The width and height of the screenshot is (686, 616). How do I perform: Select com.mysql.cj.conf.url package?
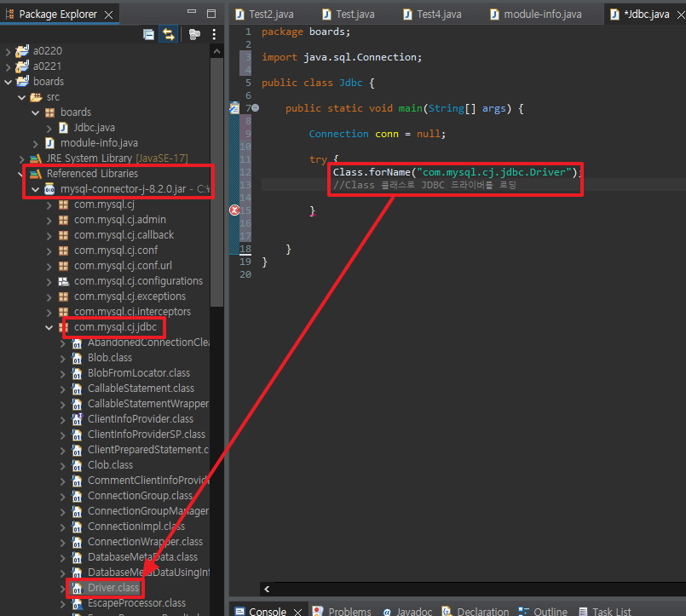click(123, 266)
